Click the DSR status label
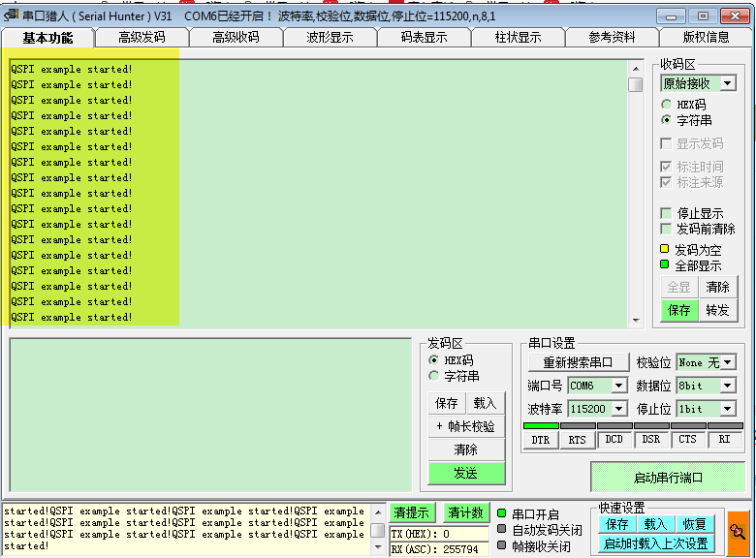The image size is (756, 558). [651, 439]
